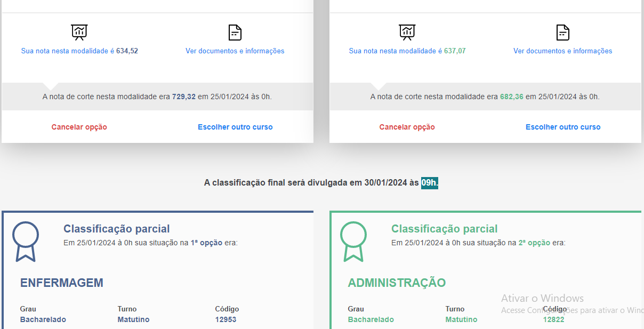This screenshot has width=644, height=329.
Task: Click the document icon in the 729,32 cutoff card
Action: pyautogui.click(x=235, y=32)
